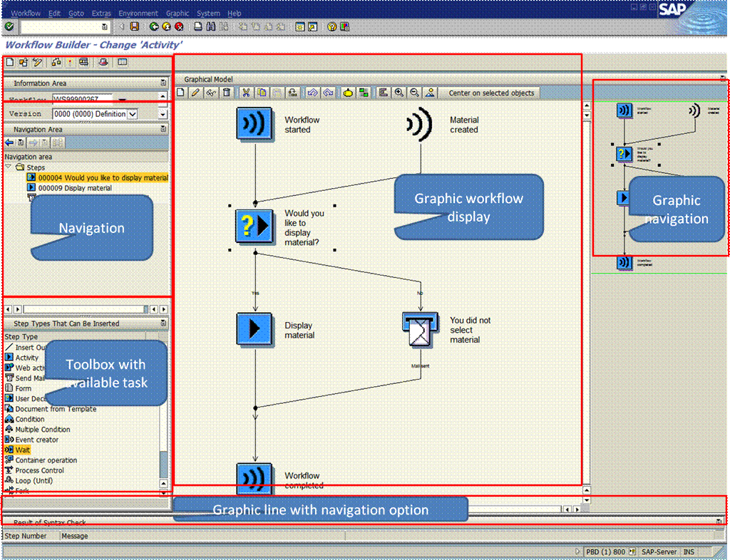Click the yellow Exit arrow icon
This screenshot has width=730, height=560.
click(166, 26)
